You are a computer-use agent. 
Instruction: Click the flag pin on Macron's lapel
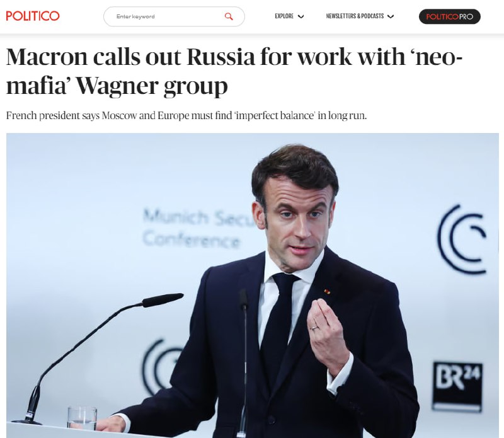tap(327, 292)
